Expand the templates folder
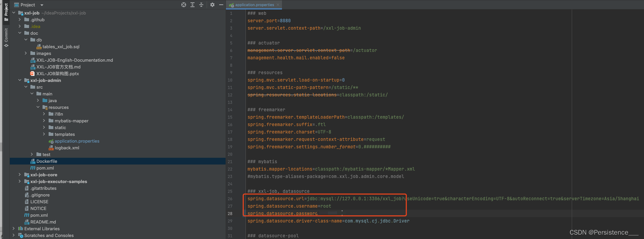The image size is (644, 239). click(x=44, y=134)
